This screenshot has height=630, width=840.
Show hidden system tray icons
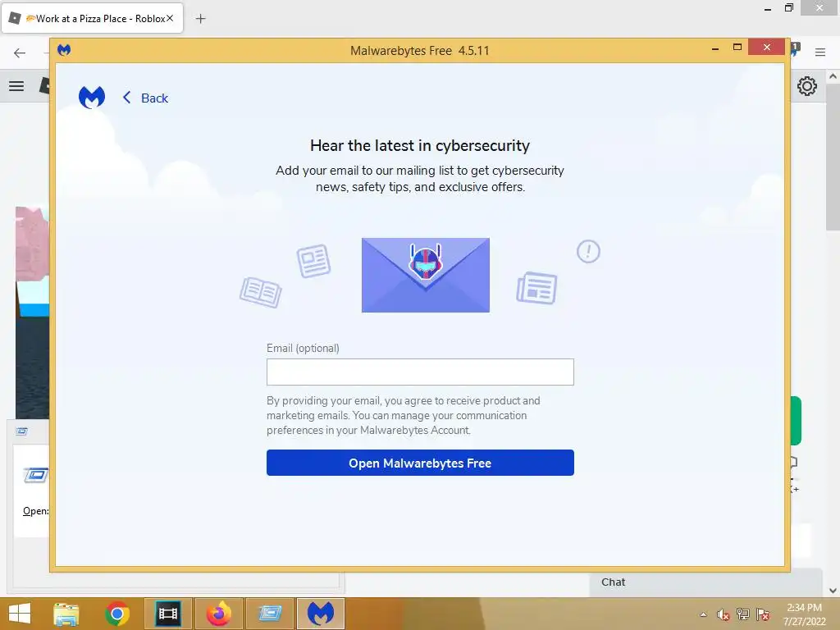pos(703,614)
